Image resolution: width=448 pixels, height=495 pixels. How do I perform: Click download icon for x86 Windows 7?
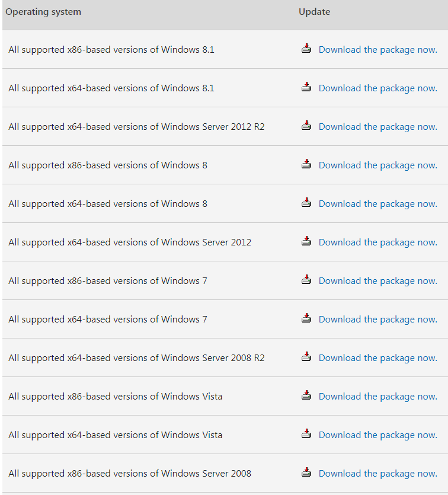pyautogui.click(x=306, y=279)
